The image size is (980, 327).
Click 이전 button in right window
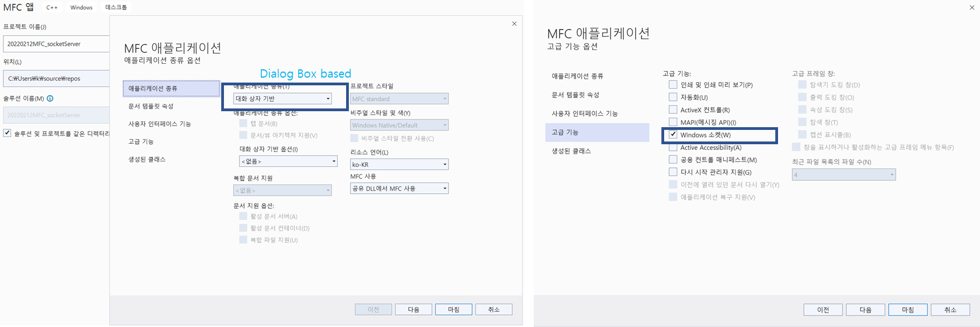823,310
